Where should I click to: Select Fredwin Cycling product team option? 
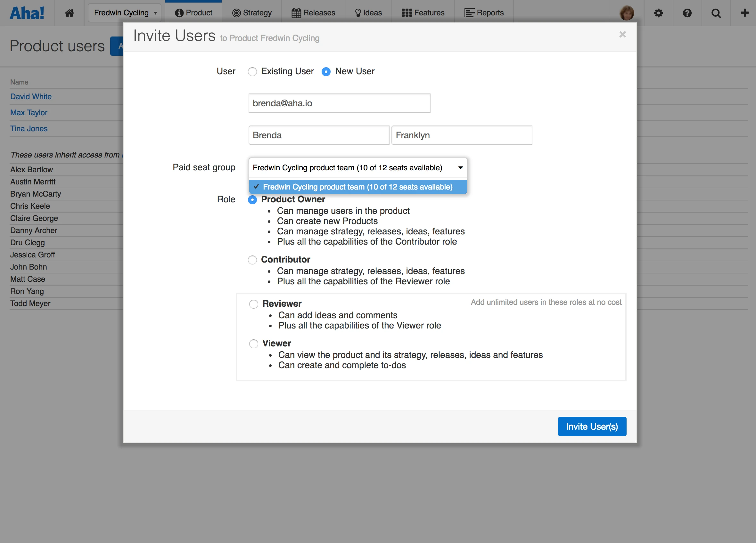point(358,187)
